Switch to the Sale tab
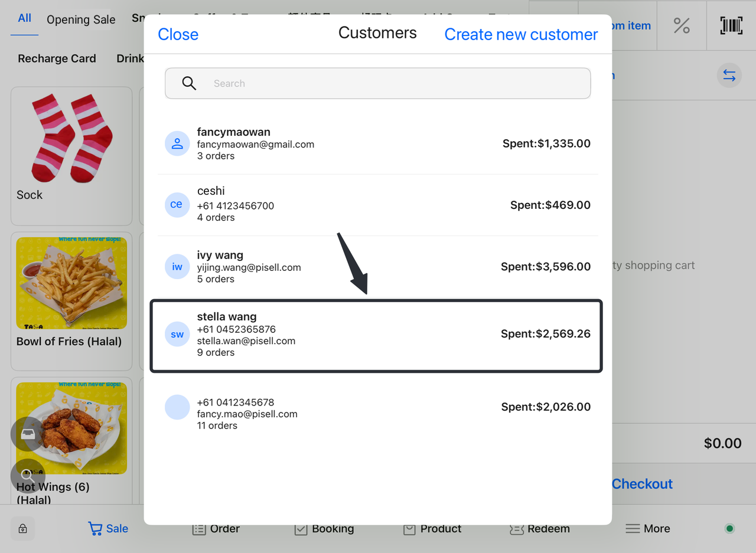Viewport: 756px width, 553px height. coord(108,529)
